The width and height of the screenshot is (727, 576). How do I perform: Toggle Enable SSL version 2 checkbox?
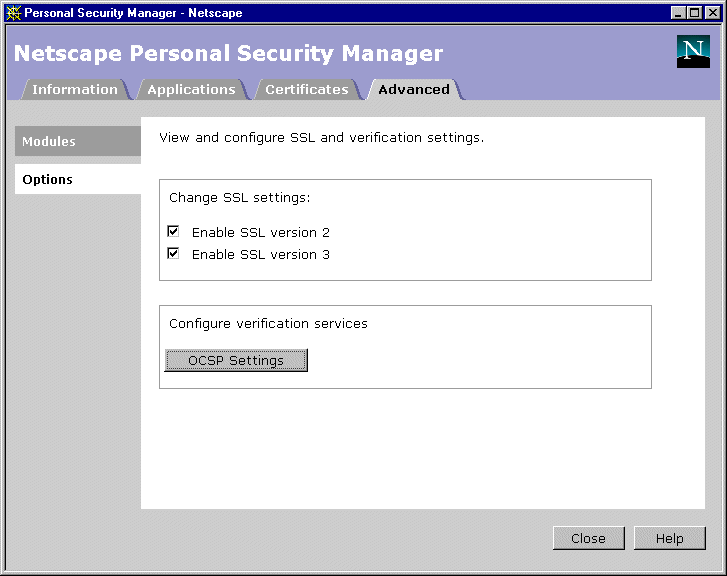pos(173,232)
